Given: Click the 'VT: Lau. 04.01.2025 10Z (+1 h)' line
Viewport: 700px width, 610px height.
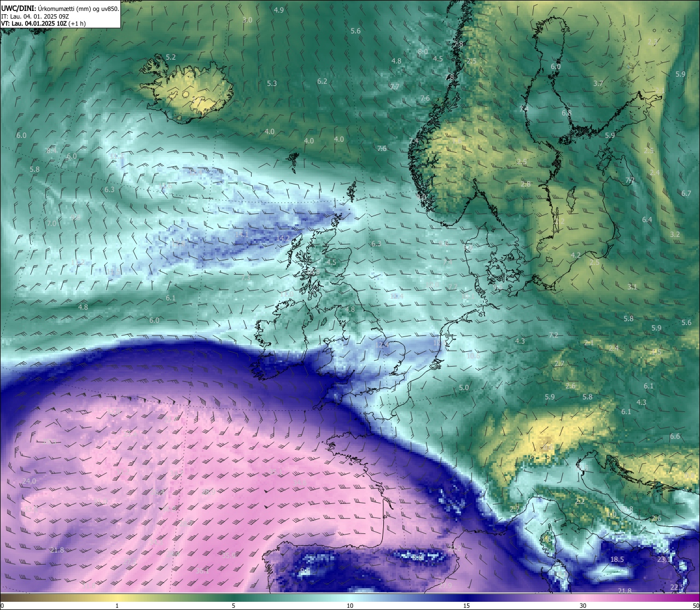Looking at the screenshot, I should pos(43,24).
